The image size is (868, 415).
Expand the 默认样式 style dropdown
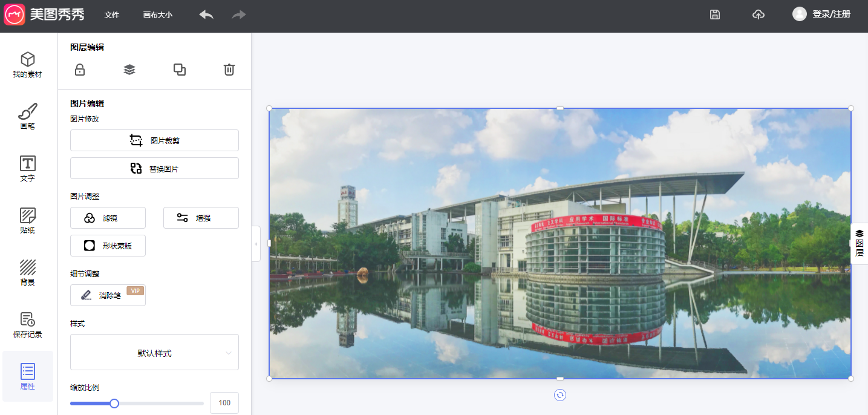pos(154,352)
